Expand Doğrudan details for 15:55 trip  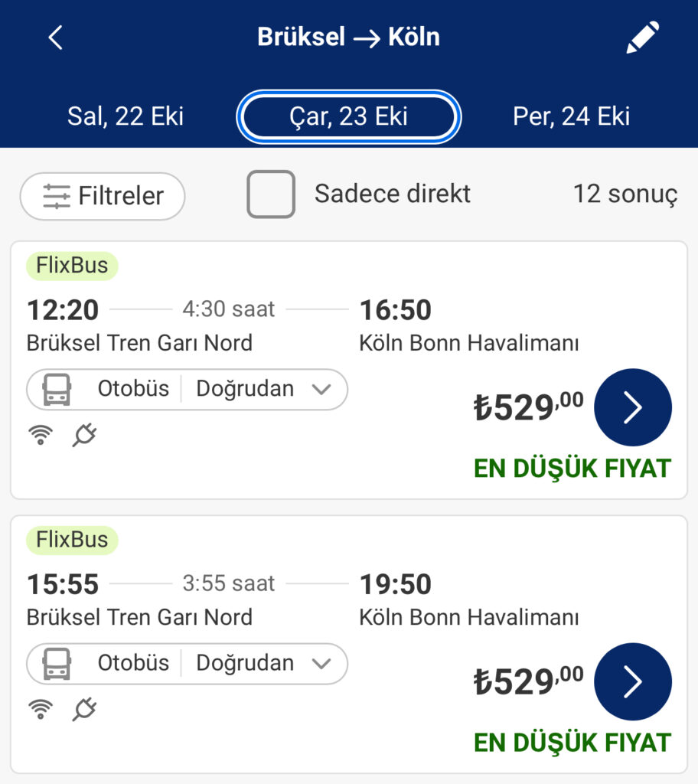(321, 664)
